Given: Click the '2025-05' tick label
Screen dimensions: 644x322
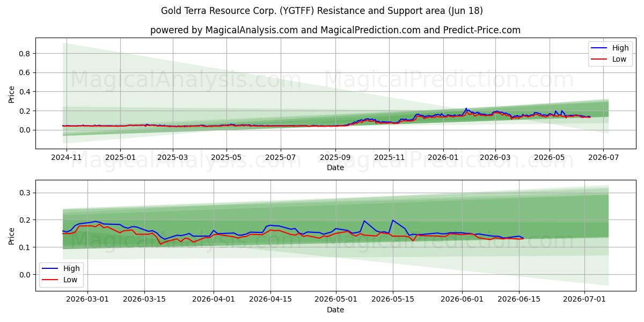Looking at the screenshot, I should [226, 157].
